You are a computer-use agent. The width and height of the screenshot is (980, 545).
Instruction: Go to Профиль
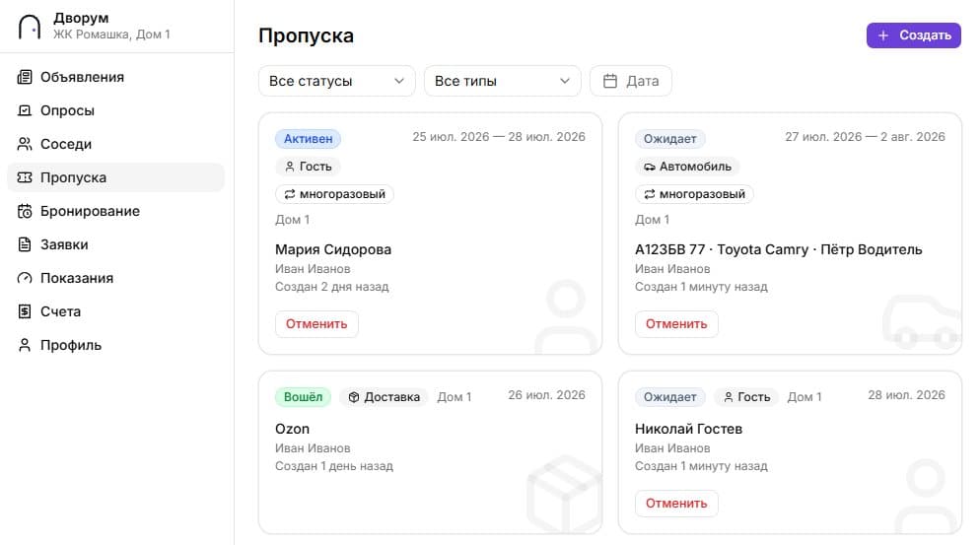115,345
